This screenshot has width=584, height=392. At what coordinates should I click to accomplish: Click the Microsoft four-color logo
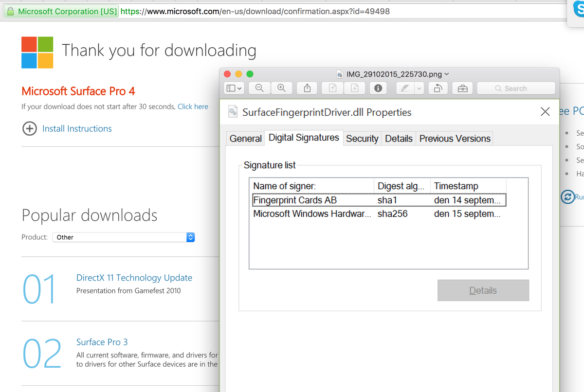pyautogui.click(x=37, y=53)
